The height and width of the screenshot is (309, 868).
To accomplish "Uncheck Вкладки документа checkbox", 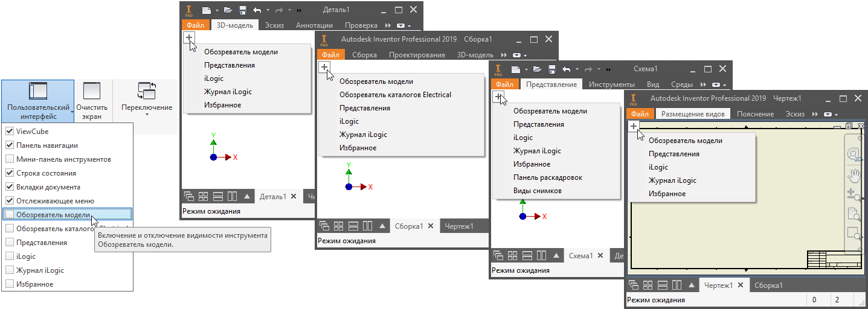I will click(x=10, y=186).
